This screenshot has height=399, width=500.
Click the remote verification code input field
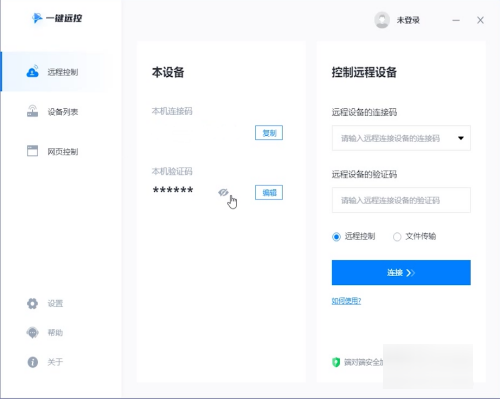pyautogui.click(x=401, y=200)
